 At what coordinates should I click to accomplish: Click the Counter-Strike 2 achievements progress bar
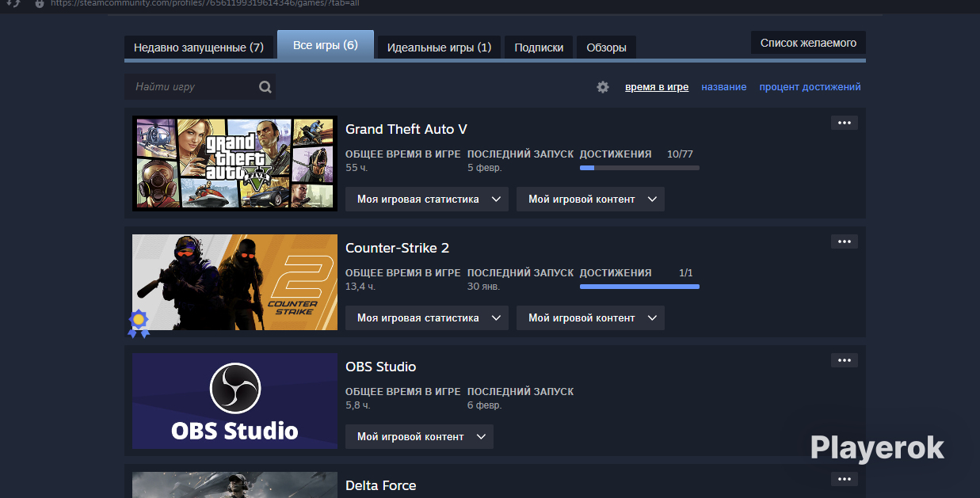click(639, 287)
